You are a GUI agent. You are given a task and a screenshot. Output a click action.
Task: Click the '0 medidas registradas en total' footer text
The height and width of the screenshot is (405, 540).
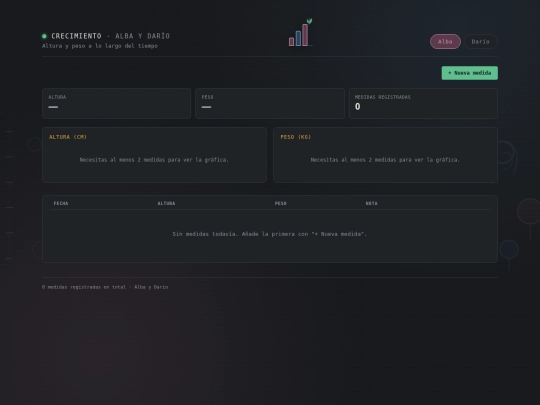point(105,287)
